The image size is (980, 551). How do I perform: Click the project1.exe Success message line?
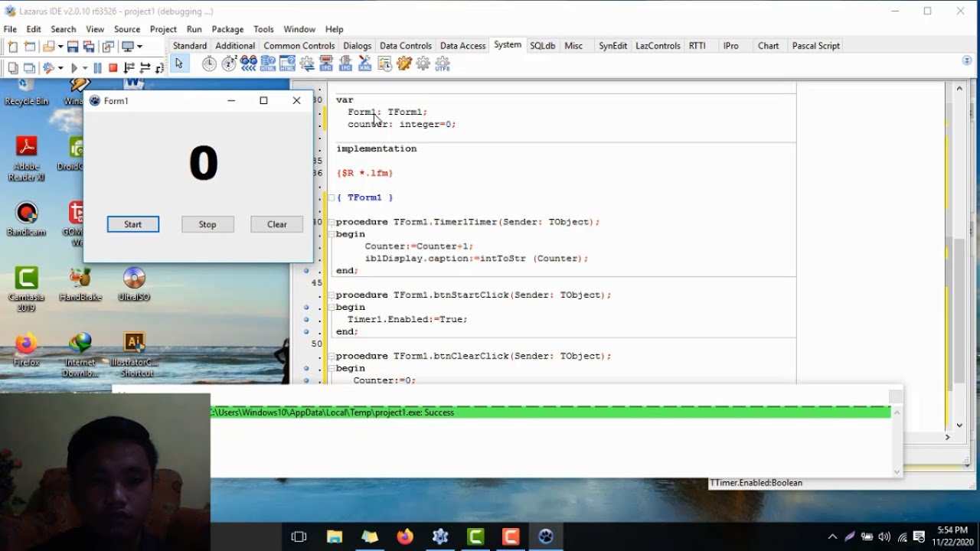click(x=550, y=412)
